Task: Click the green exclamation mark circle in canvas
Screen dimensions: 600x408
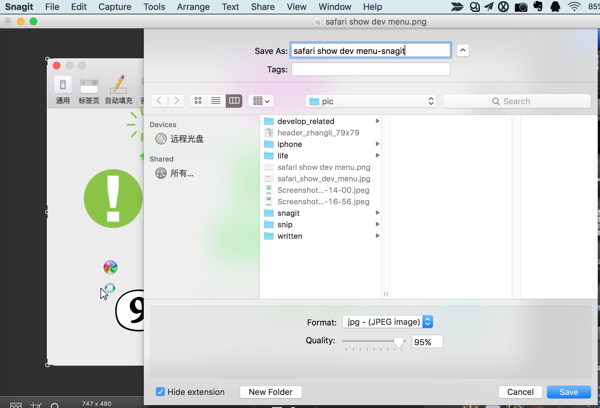Action: coord(113,199)
